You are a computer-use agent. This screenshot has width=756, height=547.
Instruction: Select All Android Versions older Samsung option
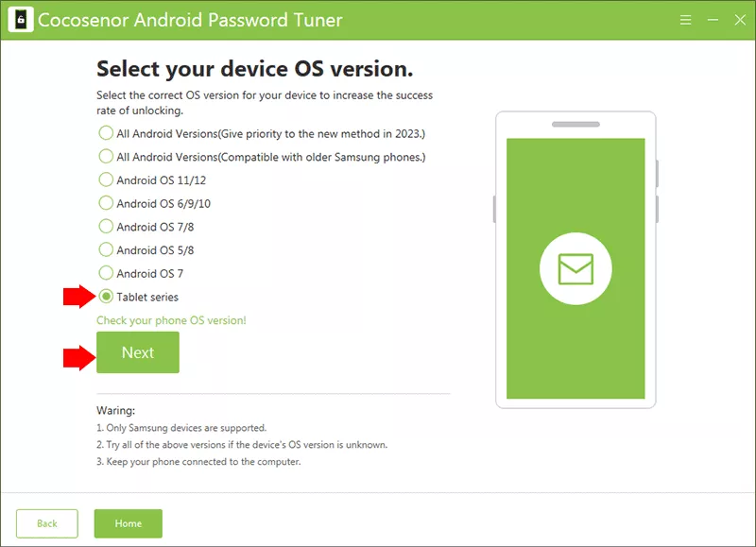coord(106,156)
